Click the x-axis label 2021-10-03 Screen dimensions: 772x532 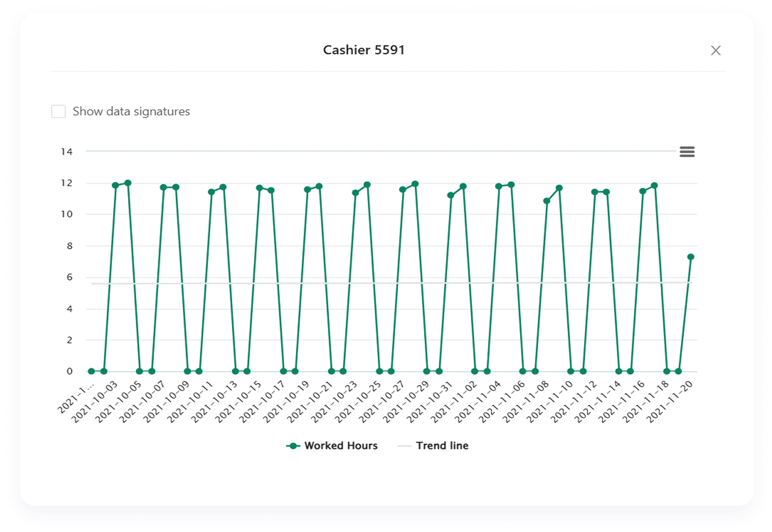tap(95, 402)
